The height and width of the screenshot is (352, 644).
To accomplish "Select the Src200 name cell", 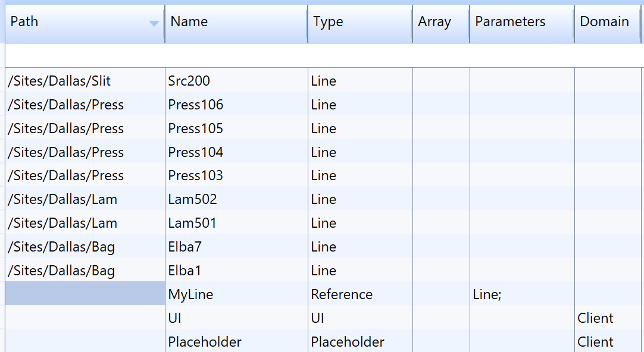I will [189, 81].
